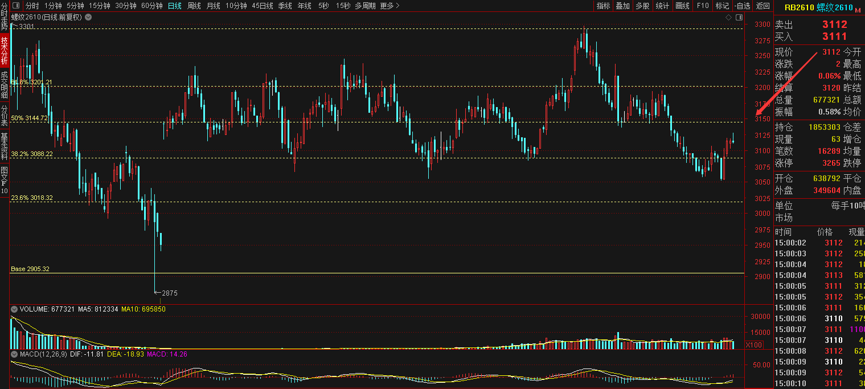Open the 指标 indicators button

point(604,6)
